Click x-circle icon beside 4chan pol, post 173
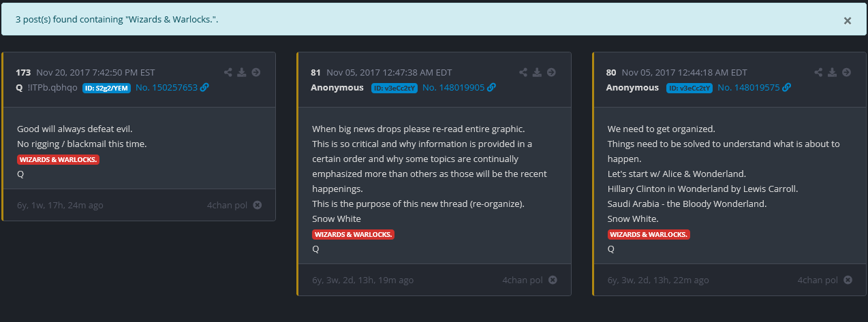This screenshot has width=868, height=322. tap(258, 205)
